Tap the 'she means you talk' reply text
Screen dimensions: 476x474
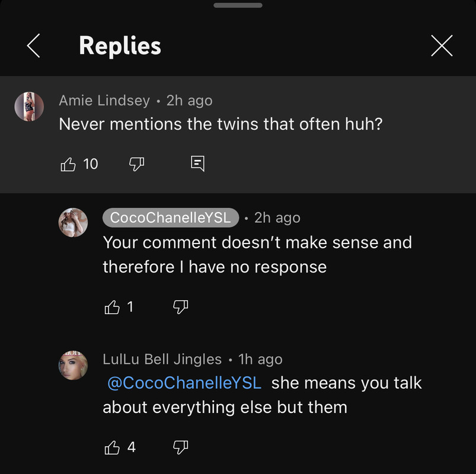pos(346,383)
